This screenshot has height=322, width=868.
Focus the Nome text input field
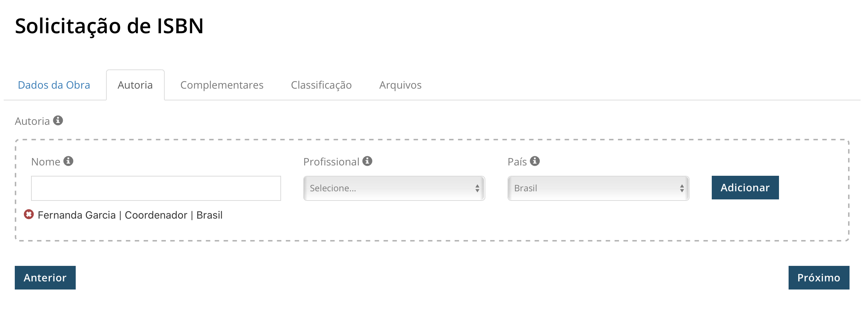point(156,188)
